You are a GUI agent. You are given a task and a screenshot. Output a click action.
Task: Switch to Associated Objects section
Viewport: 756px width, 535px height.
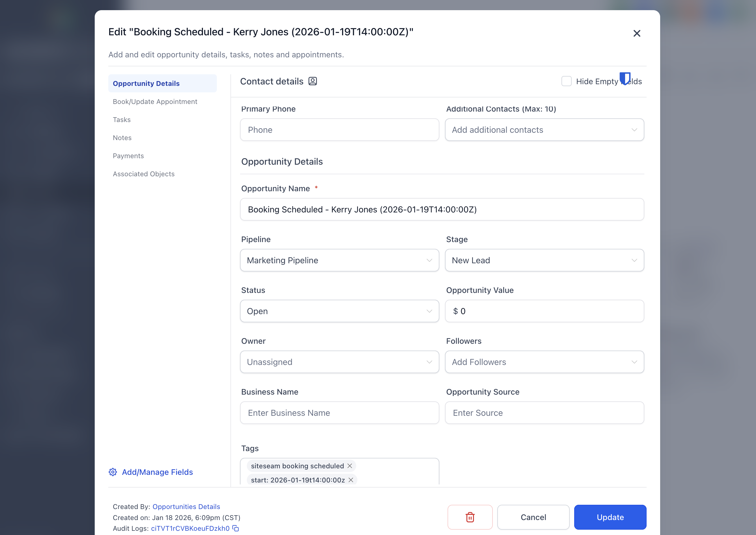(143, 174)
